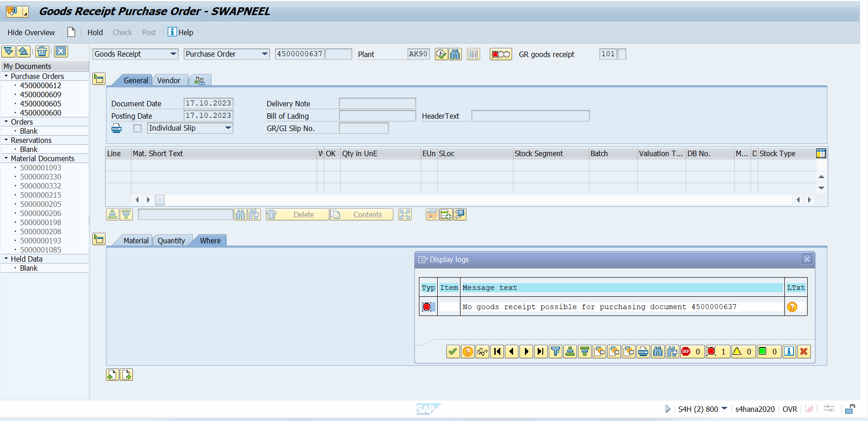This screenshot has width=868, height=421.
Task: Tick the checkbox beside Individual Slip
Action: pyautogui.click(x=138, y=128)
